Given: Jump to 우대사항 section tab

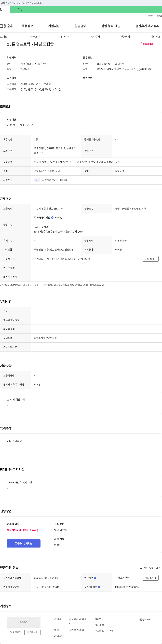Looking at the screenshot, I should 65,37.
